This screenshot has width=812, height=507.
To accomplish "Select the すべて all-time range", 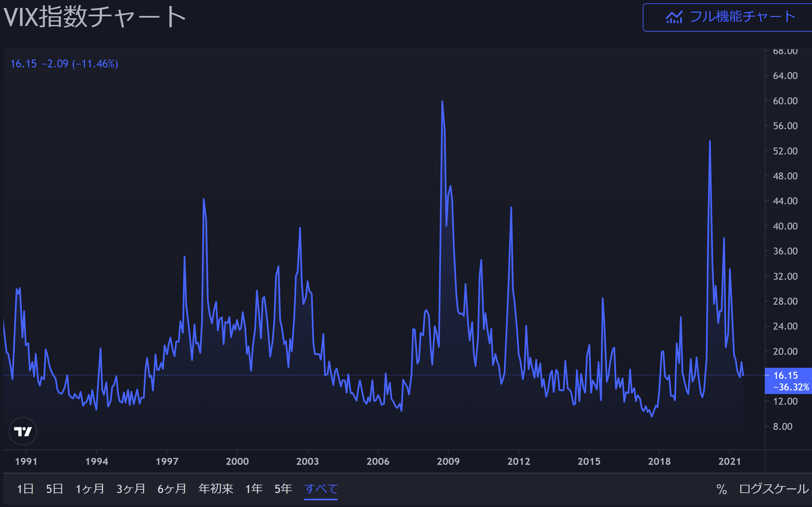I will (x=321, y=489).
